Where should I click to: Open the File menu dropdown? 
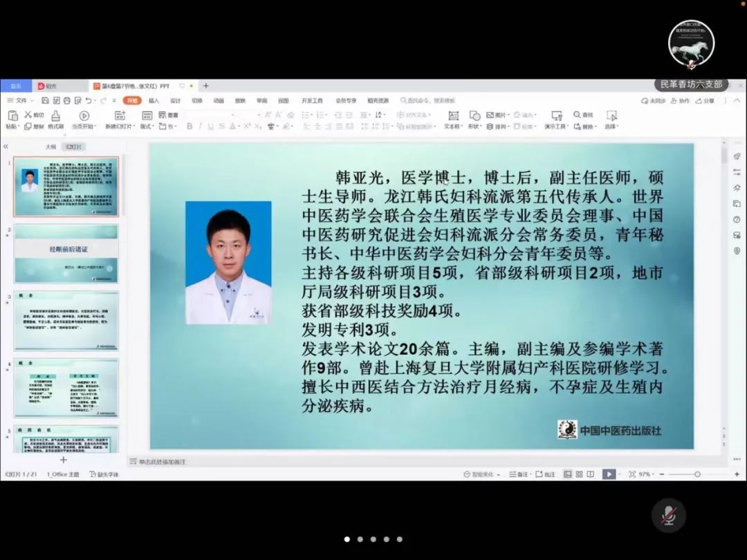coord(21,100)
